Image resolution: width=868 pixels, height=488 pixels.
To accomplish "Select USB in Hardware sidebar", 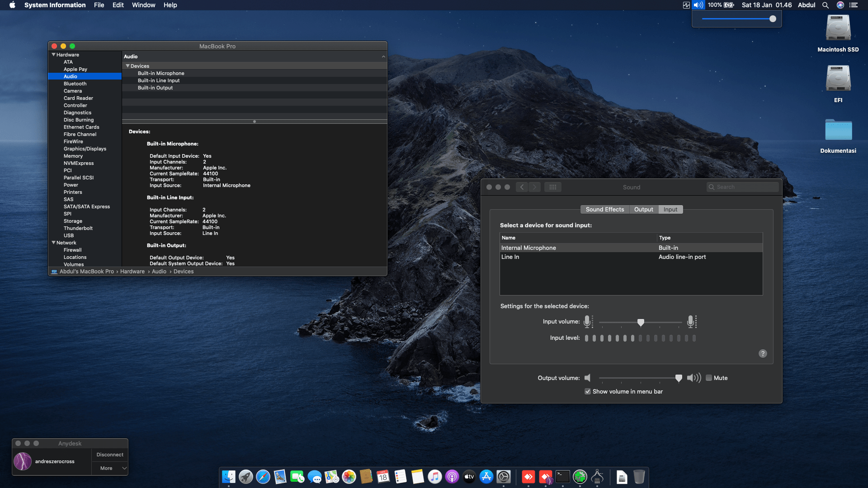I will click(x=69, y=235).
